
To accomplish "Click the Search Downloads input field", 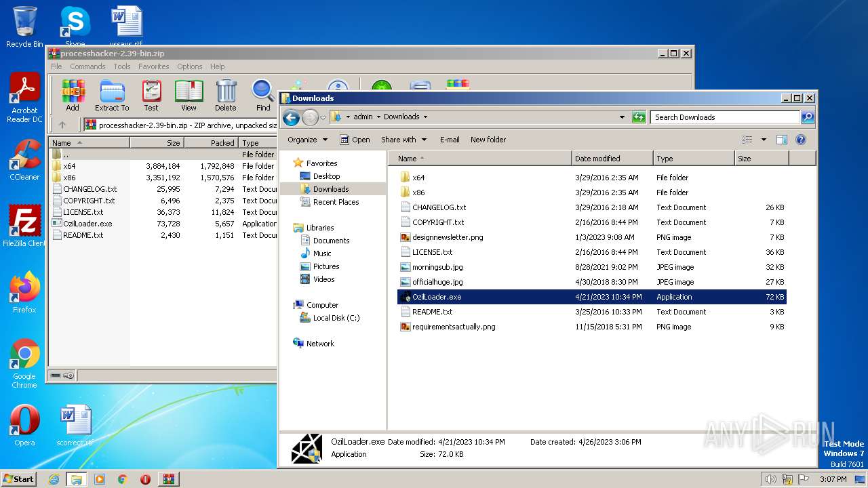I will click(725, 117).
